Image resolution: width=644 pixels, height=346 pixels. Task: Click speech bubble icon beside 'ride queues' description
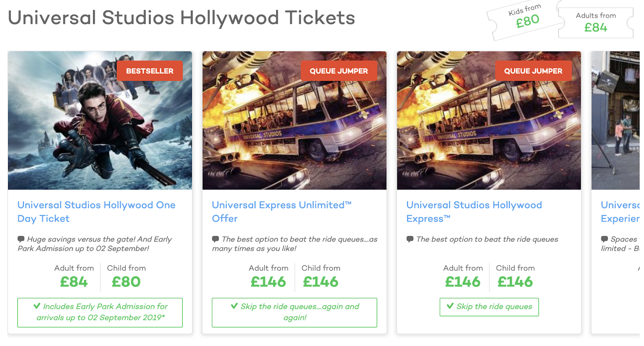click(410, 239)
